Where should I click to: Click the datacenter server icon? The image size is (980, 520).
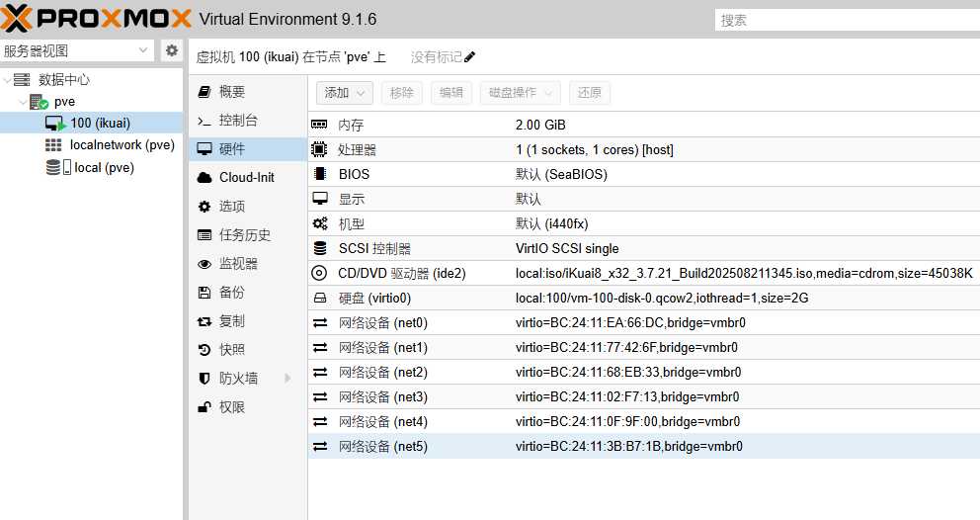[22, 79]
